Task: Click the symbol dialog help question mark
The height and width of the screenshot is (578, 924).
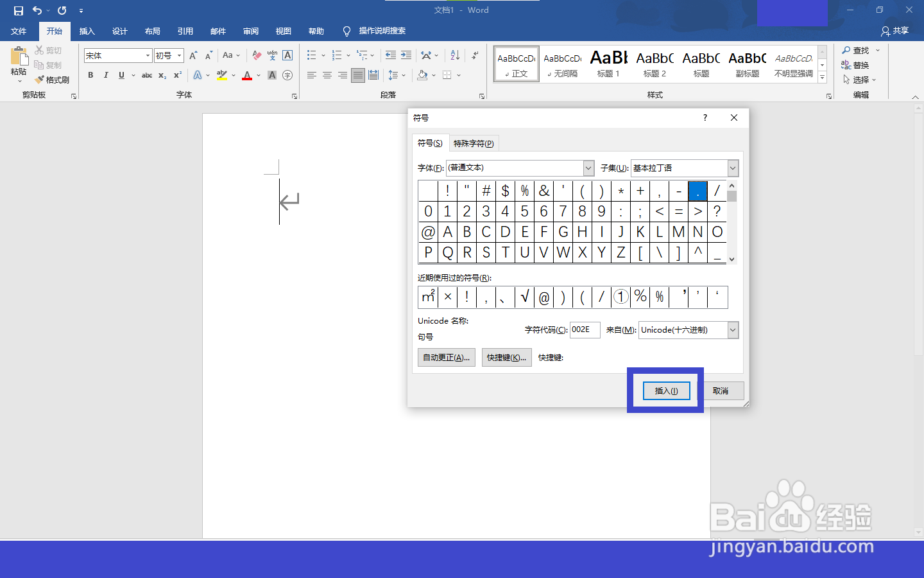Action: pyautogui.click(x=705, y=118)
